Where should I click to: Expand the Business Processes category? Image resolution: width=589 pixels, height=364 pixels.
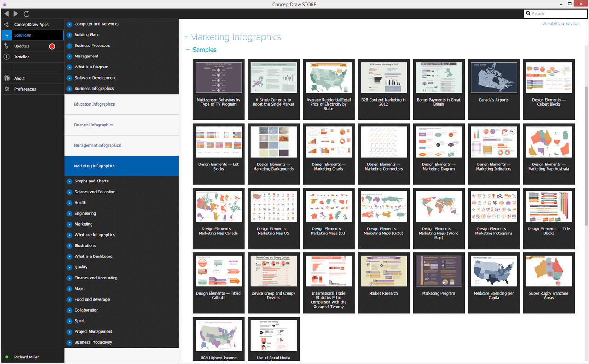click(x=69, y=45)
